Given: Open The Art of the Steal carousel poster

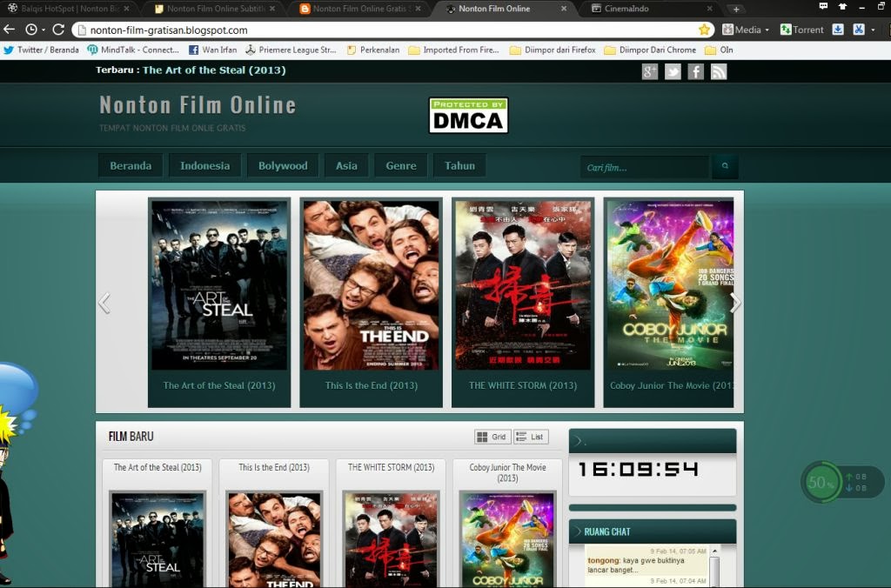Looking at the screenshot, I should pos(219,284).
